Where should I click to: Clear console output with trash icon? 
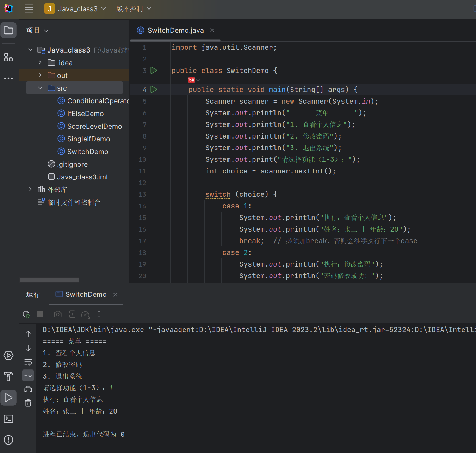coord(28,403)
